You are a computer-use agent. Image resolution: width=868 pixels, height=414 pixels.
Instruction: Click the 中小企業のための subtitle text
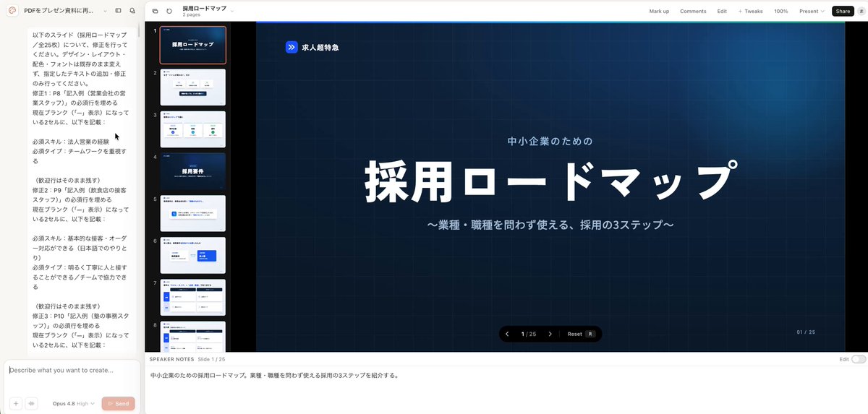pyautogui.click(x=550, y=142)
